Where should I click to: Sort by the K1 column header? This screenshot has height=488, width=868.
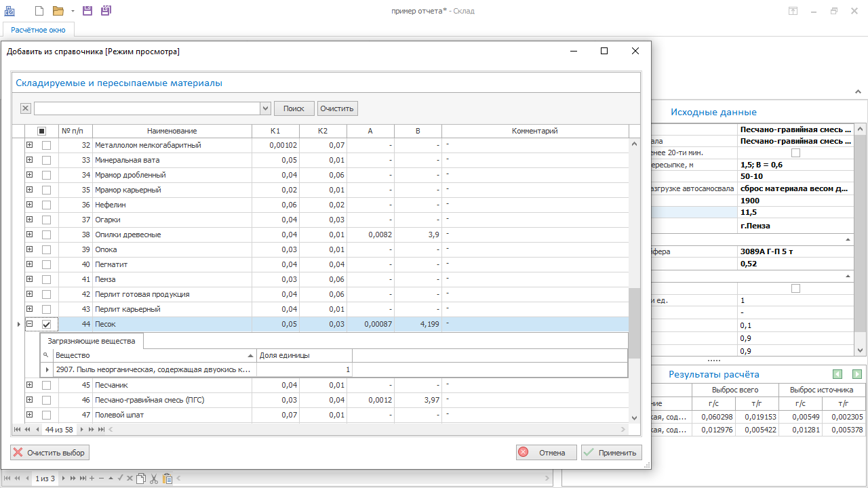(275, 131)
